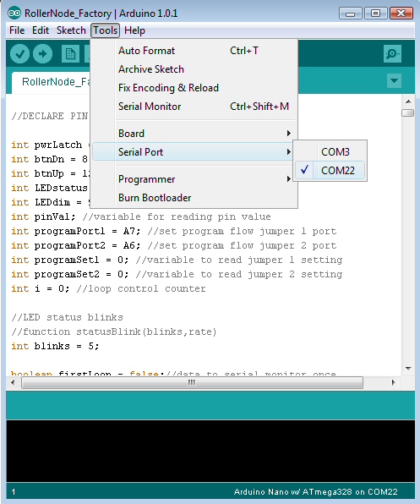Click the vertical scrollbar thumb

[x=408, y=112]
